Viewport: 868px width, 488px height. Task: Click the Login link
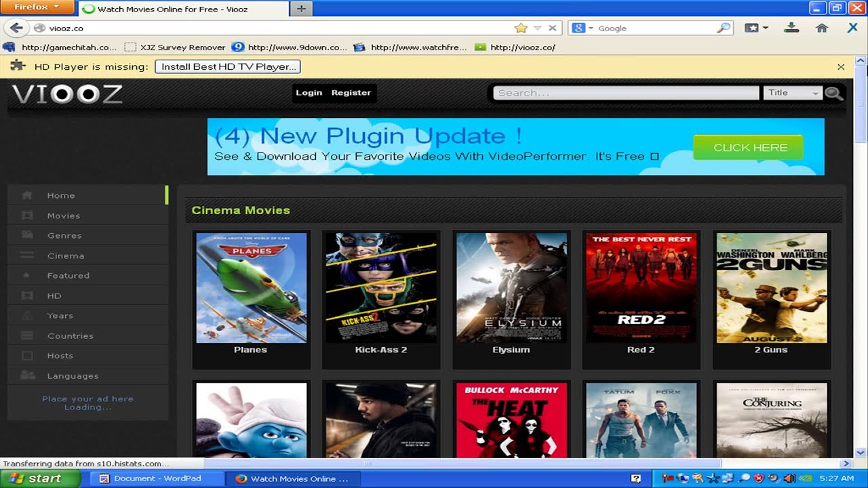(309, 93)
